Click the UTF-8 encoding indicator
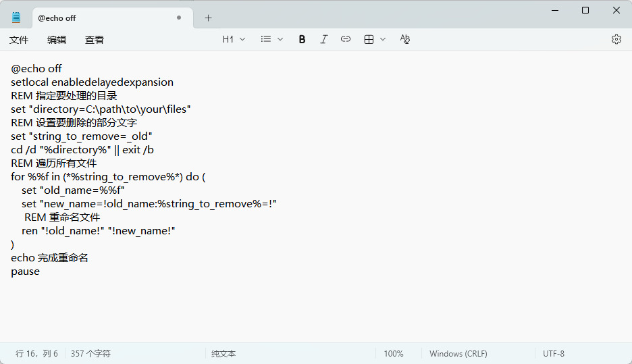The width and height of the screenshot is (632, 364). pos(553,353)
